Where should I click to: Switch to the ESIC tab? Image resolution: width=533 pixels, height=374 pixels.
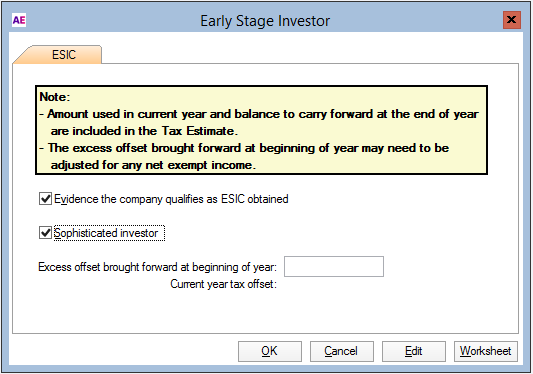point(64,55)
